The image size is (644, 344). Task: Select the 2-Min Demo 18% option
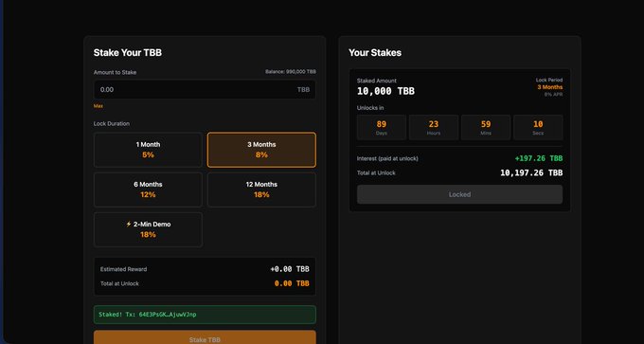coord(148,229)
